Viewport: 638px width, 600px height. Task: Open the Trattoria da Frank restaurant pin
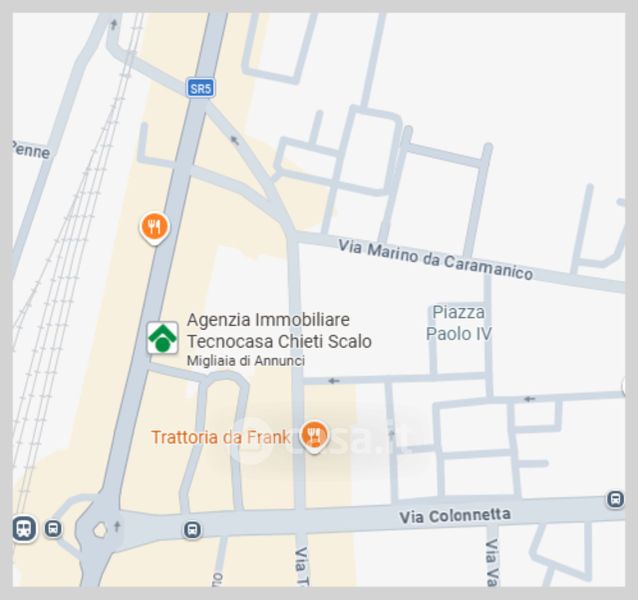pos(314,436)
